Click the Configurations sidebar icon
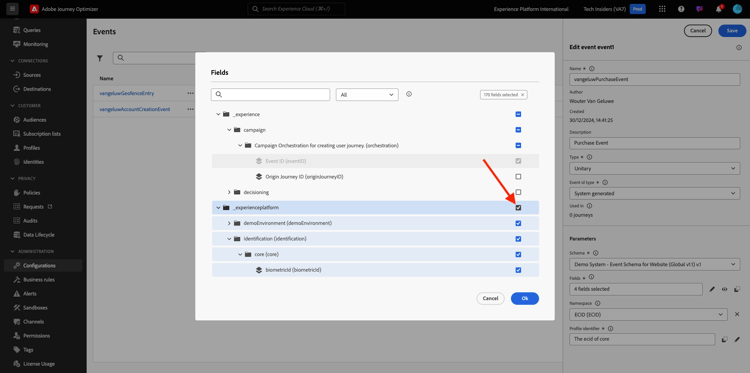The height and width of the screenshot is (373, 750). pyautogui.click(x=17, y=265)
